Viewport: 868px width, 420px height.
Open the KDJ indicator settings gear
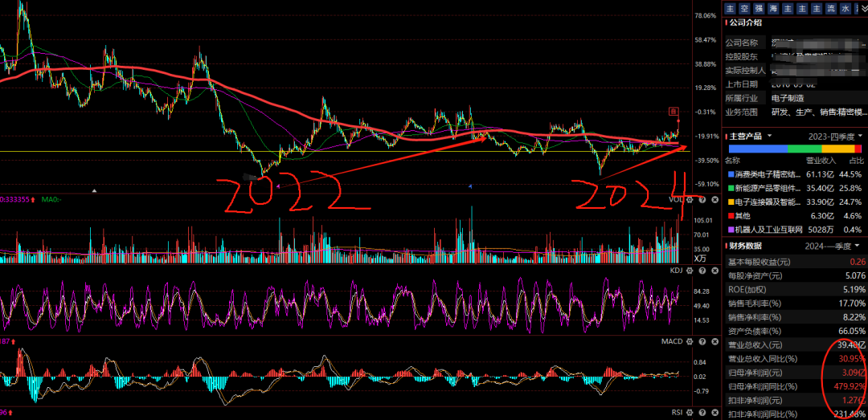[690, 271]
